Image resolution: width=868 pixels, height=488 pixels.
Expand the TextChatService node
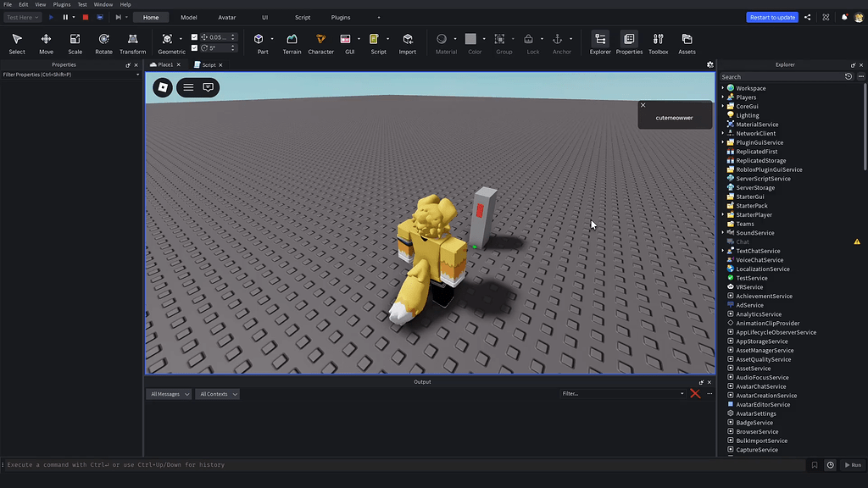coord(723,251)
